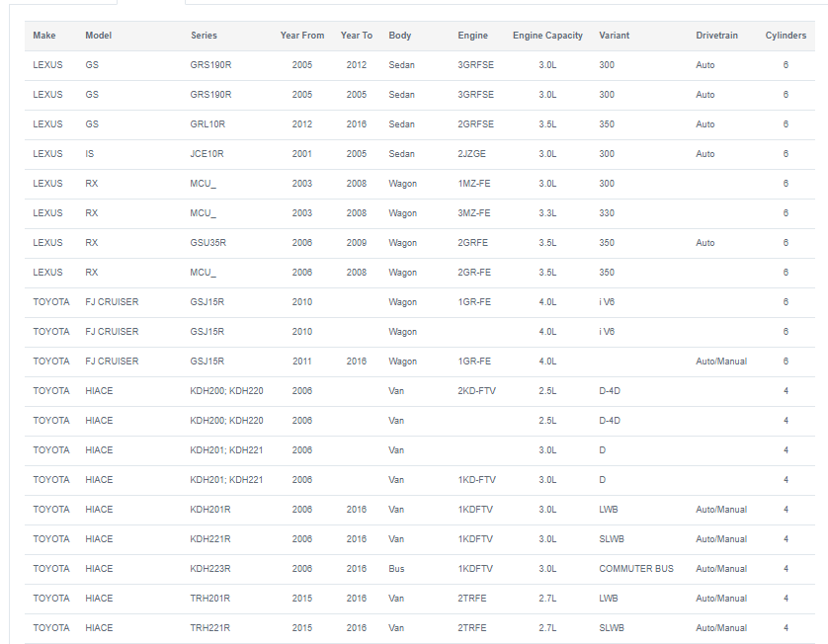The image size is (828, 644).
Task: Click the Year To column header
Action: [x=357, y=36]
